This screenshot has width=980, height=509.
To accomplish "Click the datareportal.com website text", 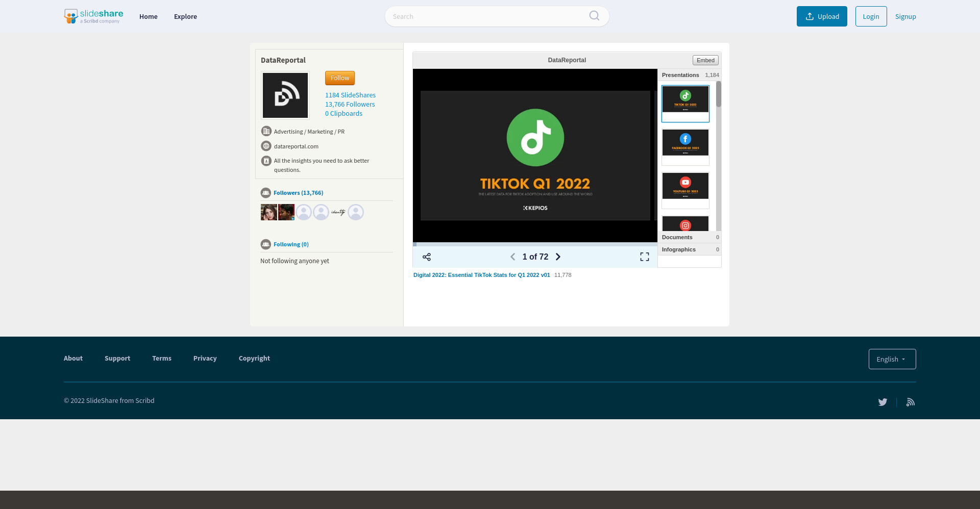I will [x=296, y=146].
